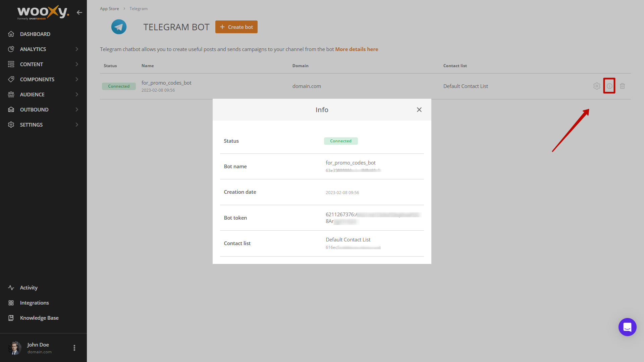Expand the Content section chevron
The width and height of the screenshot is (644, 362).
[x=77, y=64]
